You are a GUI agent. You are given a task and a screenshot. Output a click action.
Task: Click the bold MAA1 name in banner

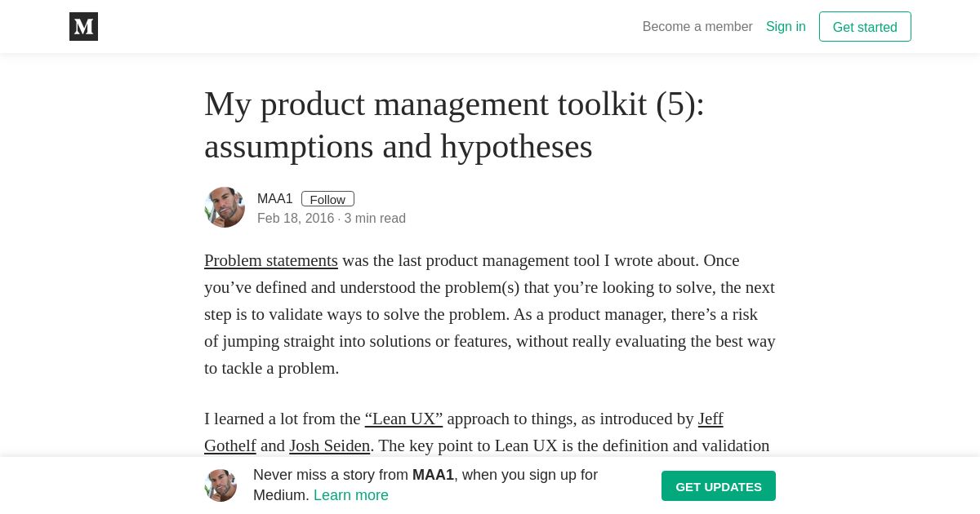coord(433,475)
